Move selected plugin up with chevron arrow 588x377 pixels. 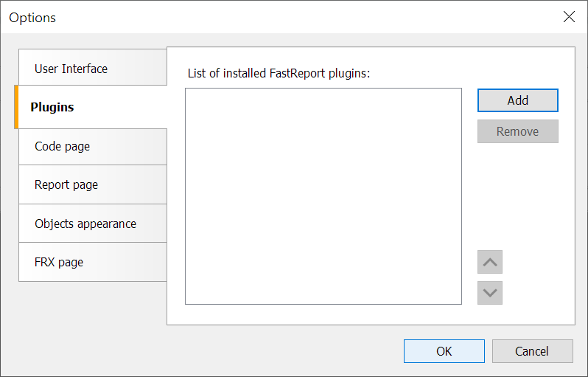click(490, 262)
